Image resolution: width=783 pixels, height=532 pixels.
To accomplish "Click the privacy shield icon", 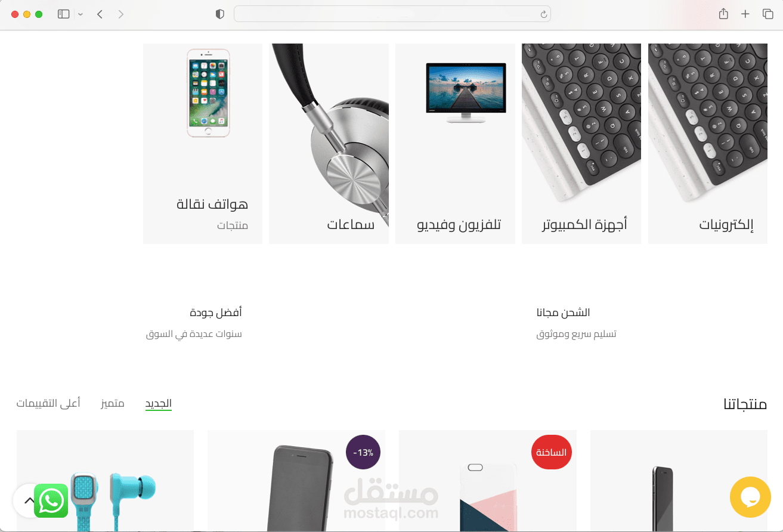I will tap(220, 14).
